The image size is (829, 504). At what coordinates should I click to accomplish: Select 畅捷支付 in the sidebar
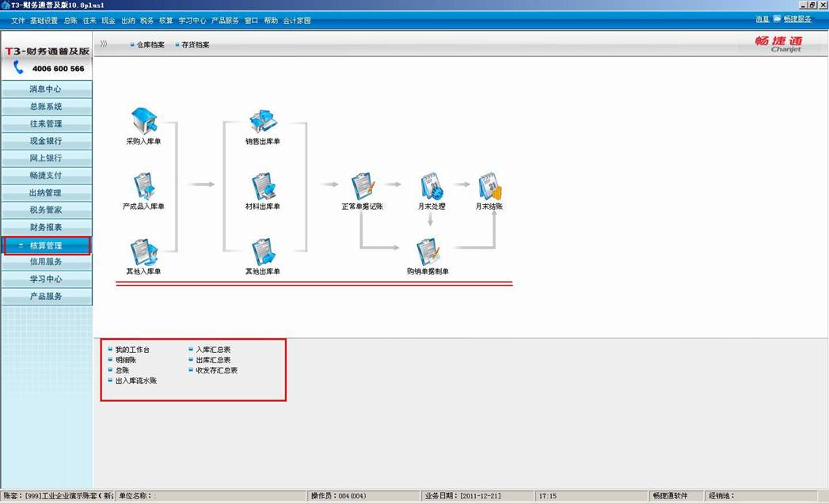pos(47,175)
